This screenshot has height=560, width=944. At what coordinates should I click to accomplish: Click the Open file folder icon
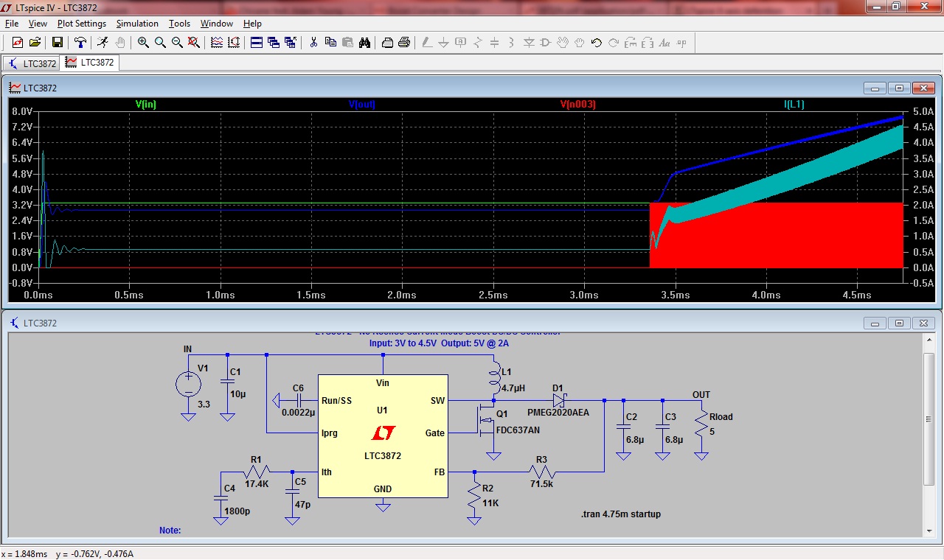(34, 43)
